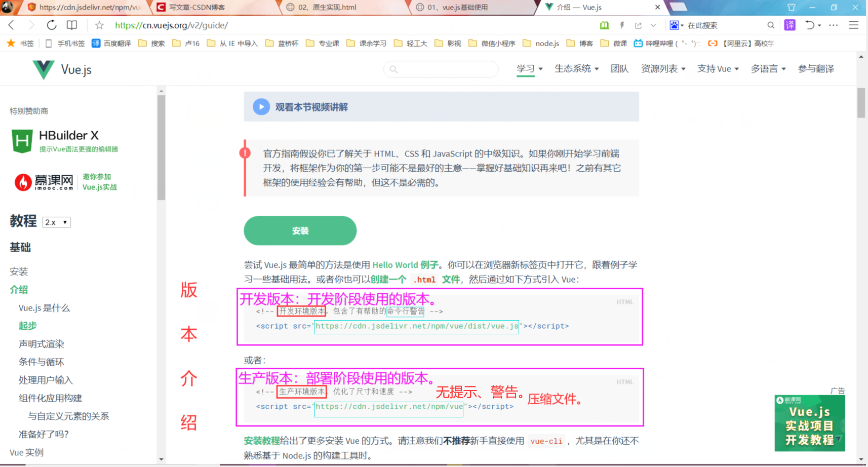
Task: Click the skin shirt icon in title bar
Action: point(792,7)
